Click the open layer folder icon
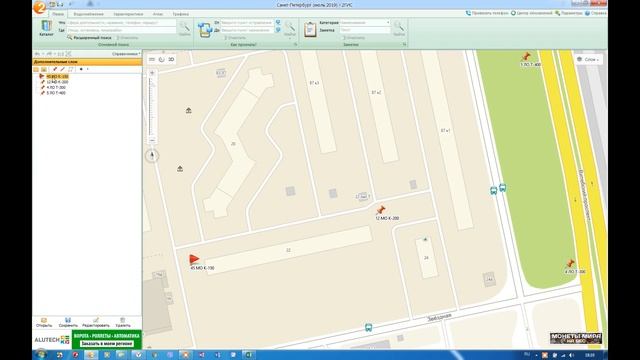 (x=44, y=69)
